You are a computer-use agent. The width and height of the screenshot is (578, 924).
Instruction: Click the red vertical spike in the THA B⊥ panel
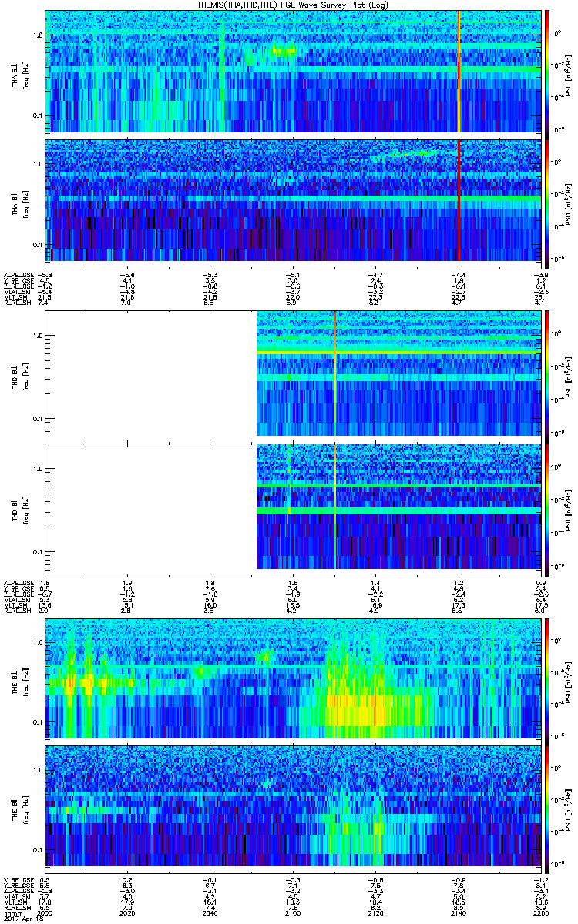pyautogui.click(x=459, y=72)
